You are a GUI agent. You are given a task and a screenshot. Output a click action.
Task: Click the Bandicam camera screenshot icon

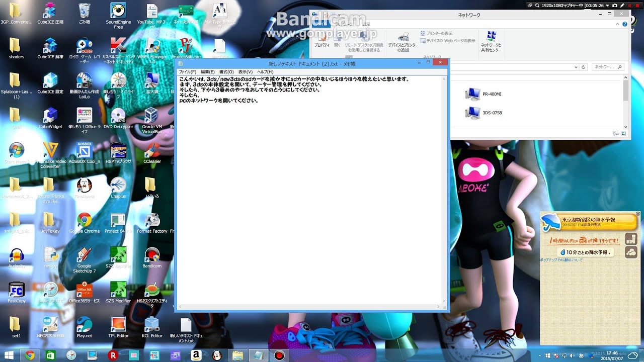tap(614, 5)
